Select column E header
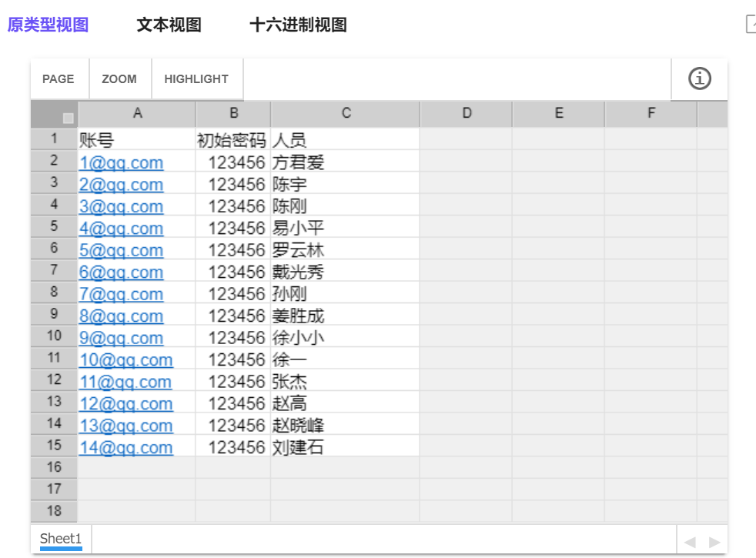Image resolution: width=756 pixels, height=558 pixels. click(558, 114)
